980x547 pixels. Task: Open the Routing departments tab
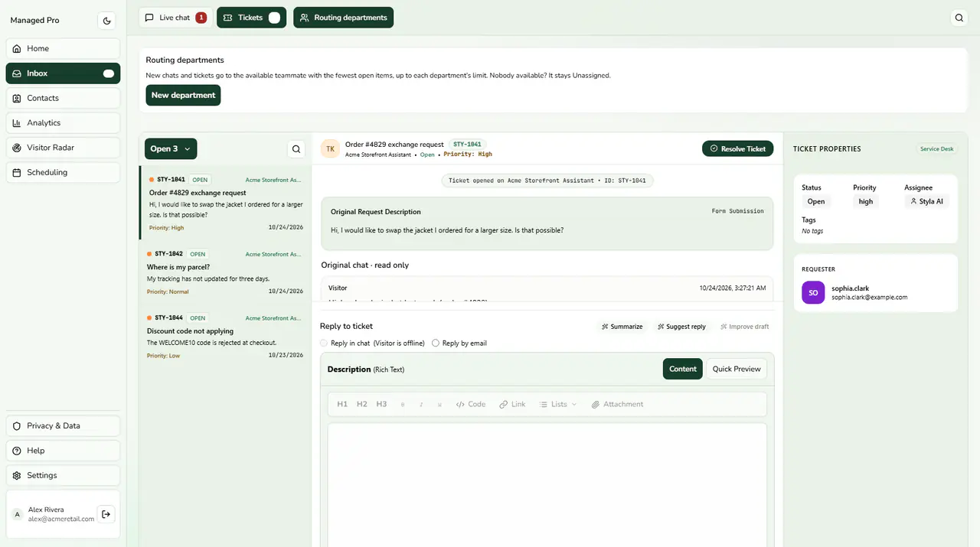(x=343, y=18)
